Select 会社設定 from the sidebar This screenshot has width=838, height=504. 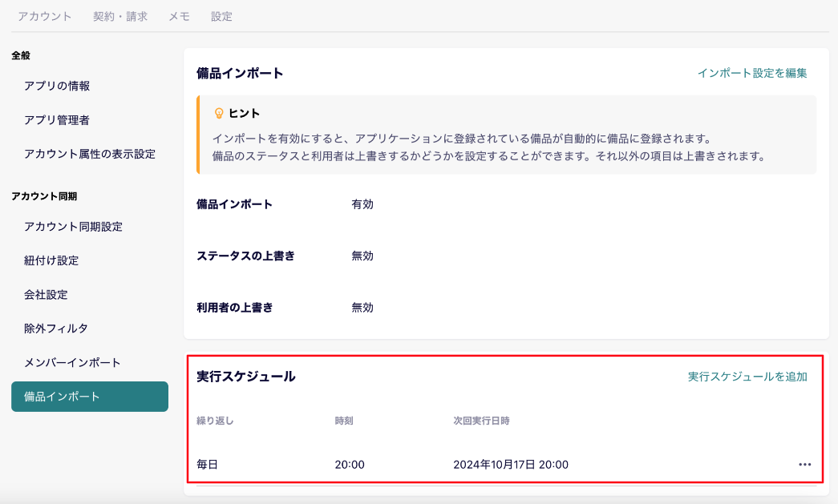[x=46, y=294]
